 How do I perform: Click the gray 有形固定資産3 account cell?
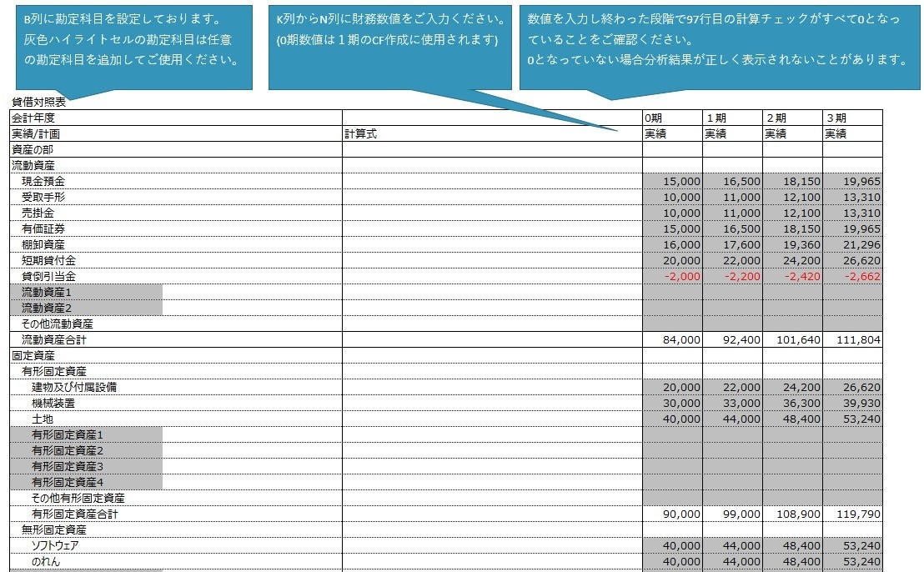coord(86,467)
